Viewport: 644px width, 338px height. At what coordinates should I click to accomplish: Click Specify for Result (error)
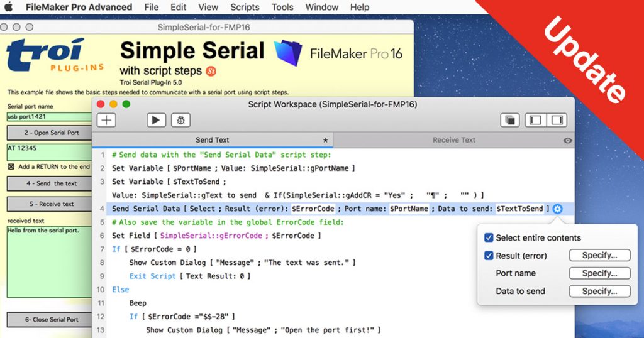599,255
